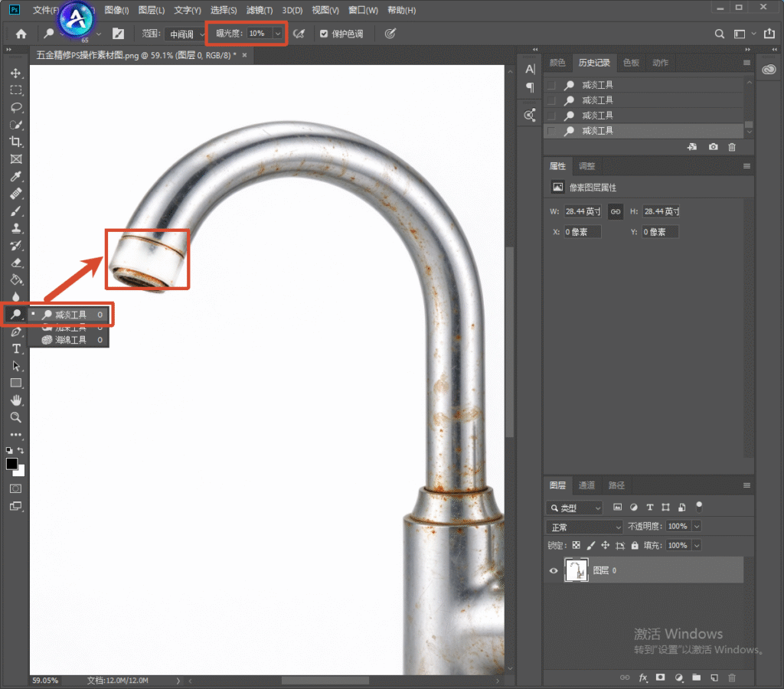Open the search icon in options bar

[720, 34]
